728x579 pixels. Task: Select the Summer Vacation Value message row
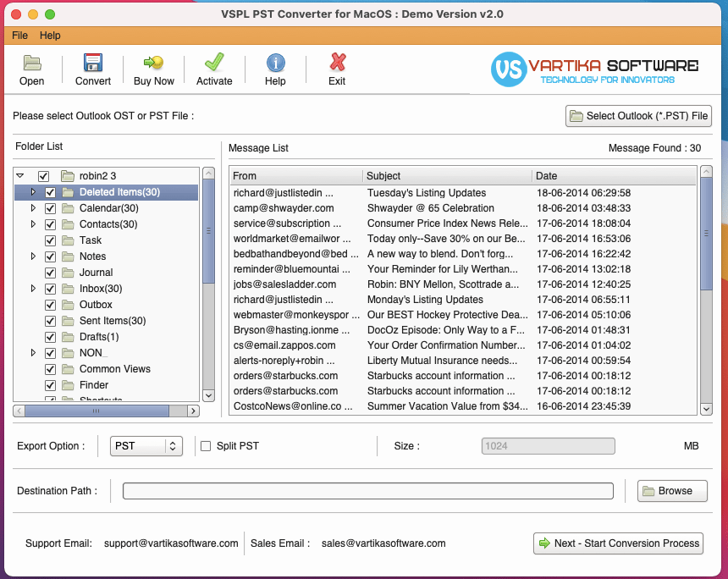[x=463, y=406]
